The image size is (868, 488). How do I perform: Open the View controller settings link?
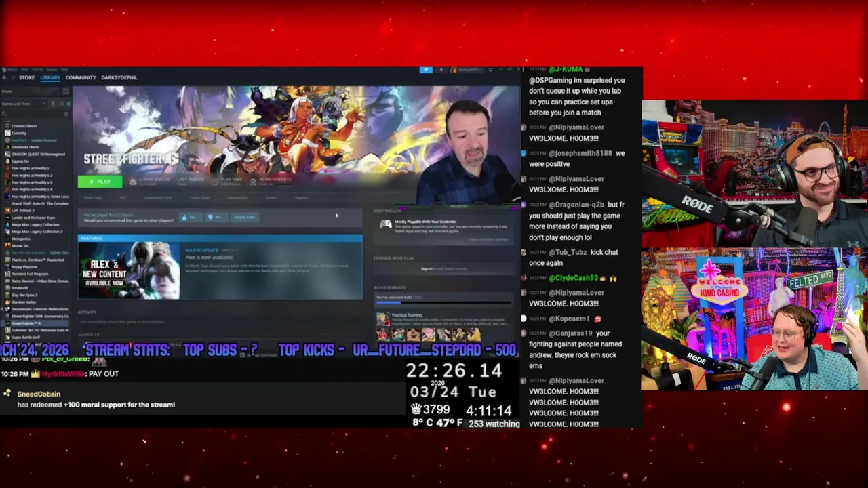489,239
